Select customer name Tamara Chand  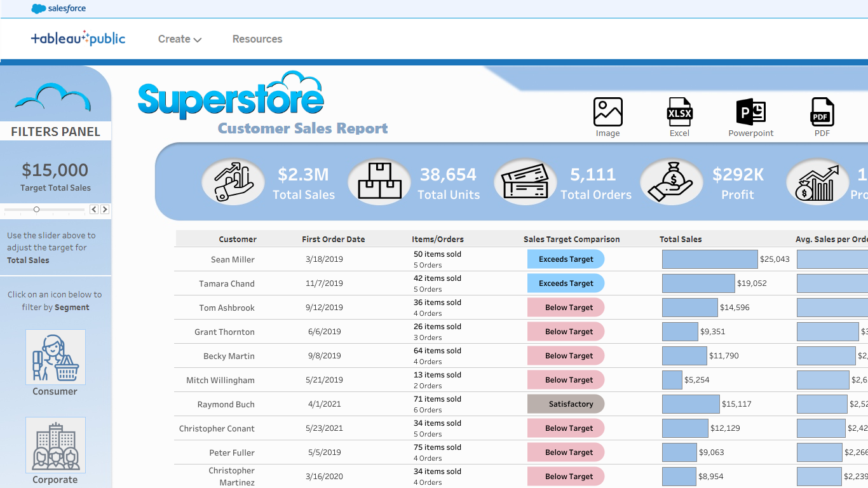pos(227,283)
